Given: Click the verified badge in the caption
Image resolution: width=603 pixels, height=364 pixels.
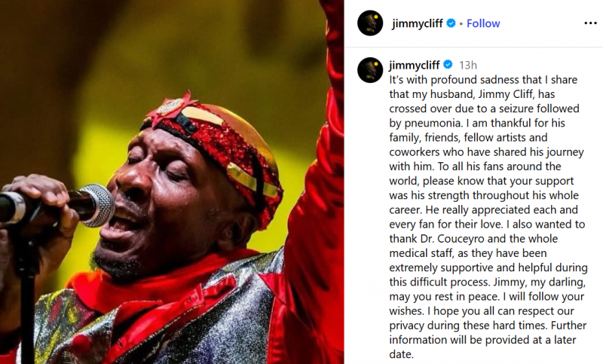Looking at the screenshot, I should click(x=448, y=65).
